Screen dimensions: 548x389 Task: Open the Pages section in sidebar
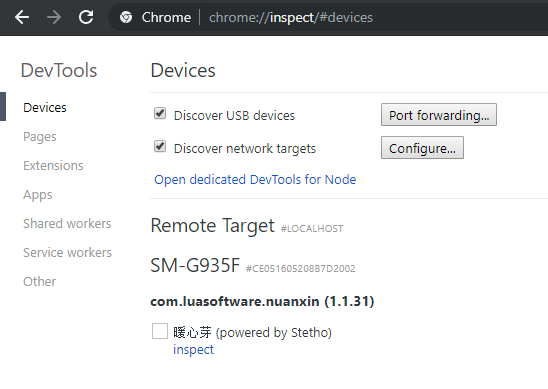[x=39, y=137]
